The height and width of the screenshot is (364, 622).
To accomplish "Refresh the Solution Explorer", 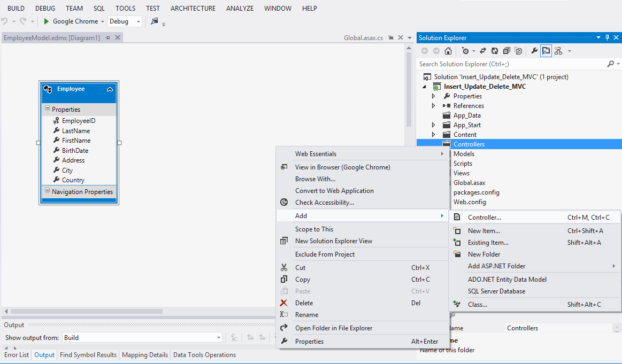I will point(494,50).
